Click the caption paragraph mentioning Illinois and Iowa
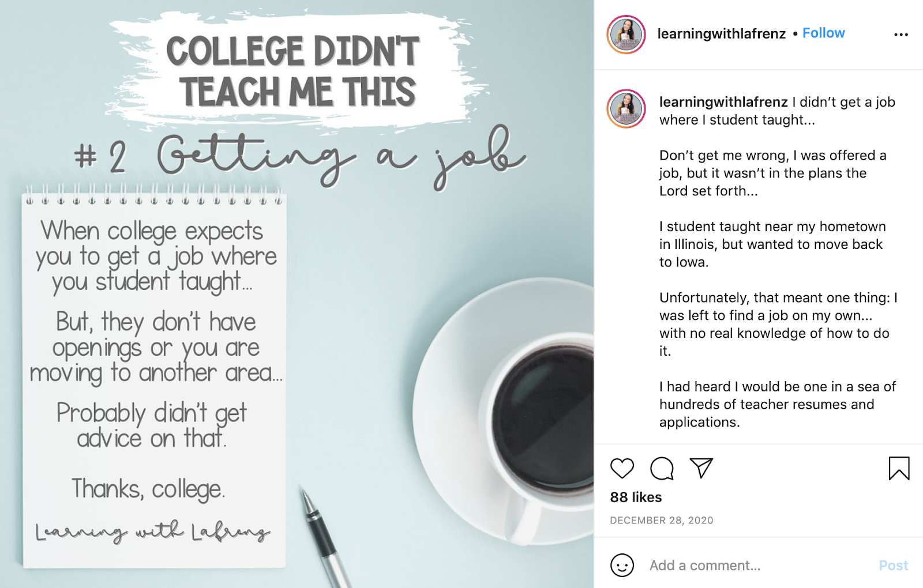Image resolution: width=923 pixels, height=588 pixels. 771,244
